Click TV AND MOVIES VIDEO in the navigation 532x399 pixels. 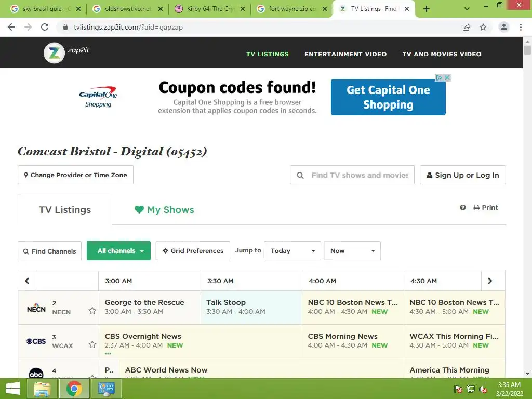coord(442,54)
